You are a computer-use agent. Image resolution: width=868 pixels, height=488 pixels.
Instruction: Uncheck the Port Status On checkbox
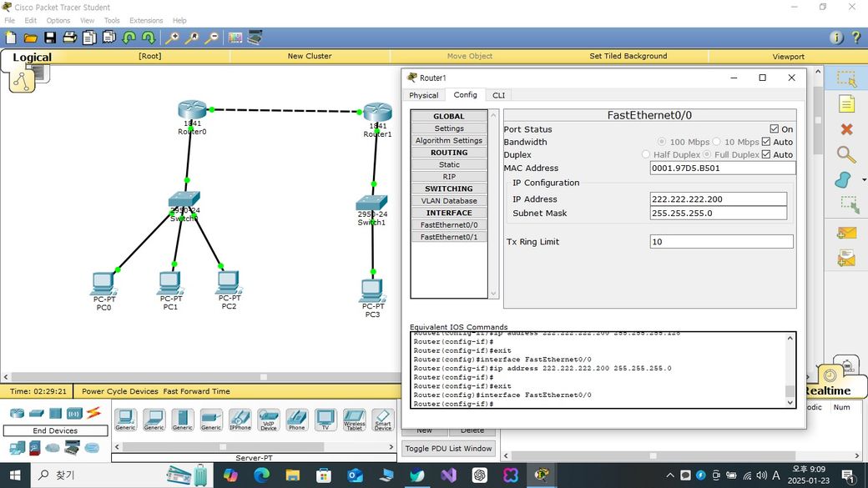coord(775,129)
